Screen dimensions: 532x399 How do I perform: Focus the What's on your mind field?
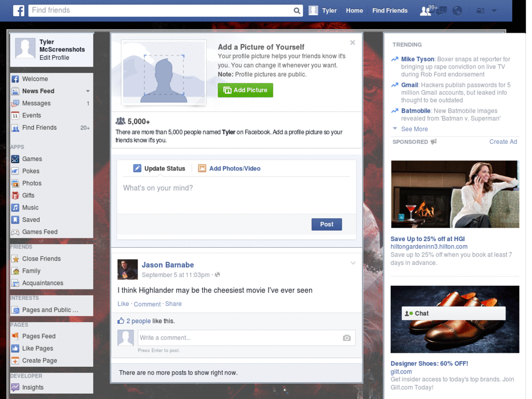point(236,195)
